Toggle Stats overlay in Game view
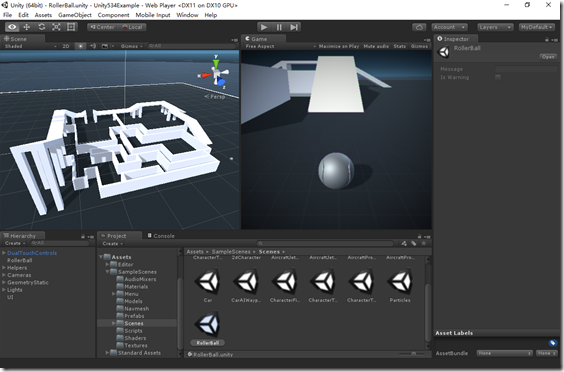 pyautogui.click(x=399, y=46)
